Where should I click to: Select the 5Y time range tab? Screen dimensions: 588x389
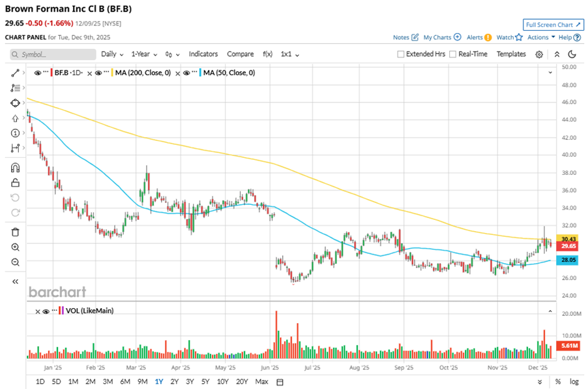(x=205, y=381)
